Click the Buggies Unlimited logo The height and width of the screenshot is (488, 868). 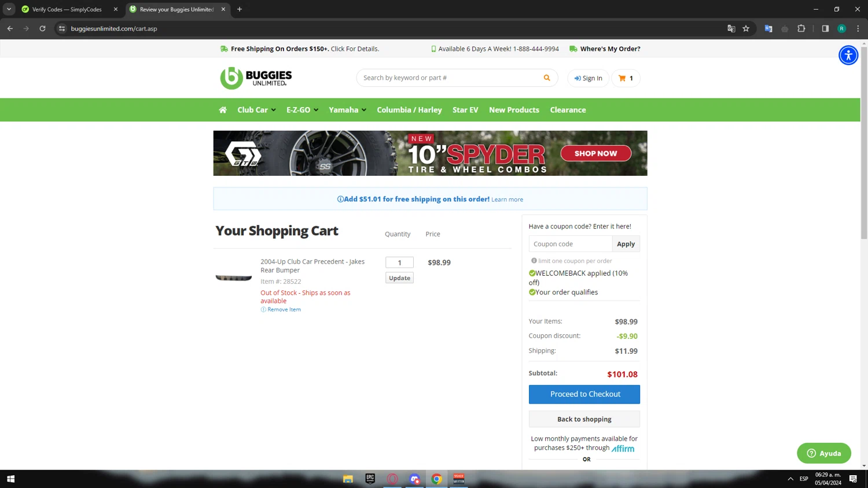click(x=256, y=78)
